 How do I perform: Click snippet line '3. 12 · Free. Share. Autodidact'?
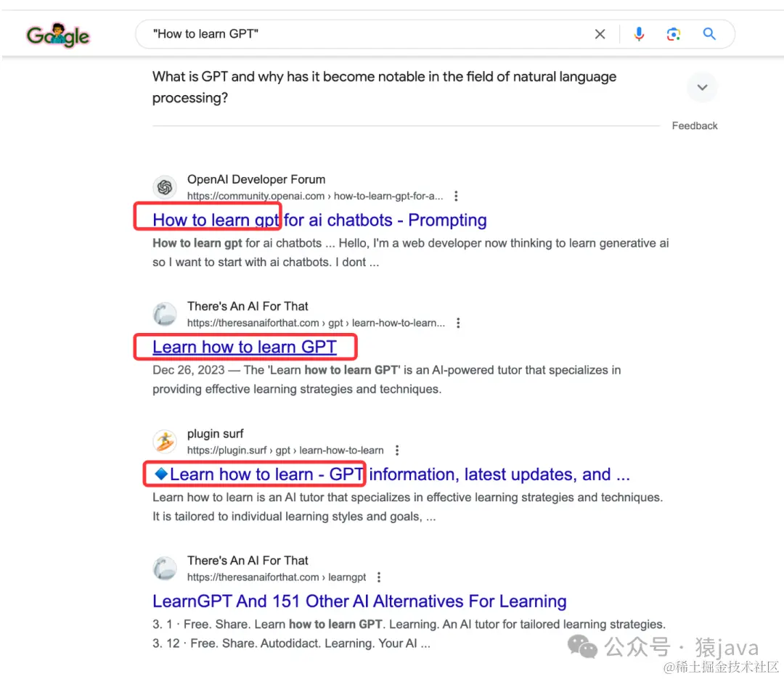point(291,643)
